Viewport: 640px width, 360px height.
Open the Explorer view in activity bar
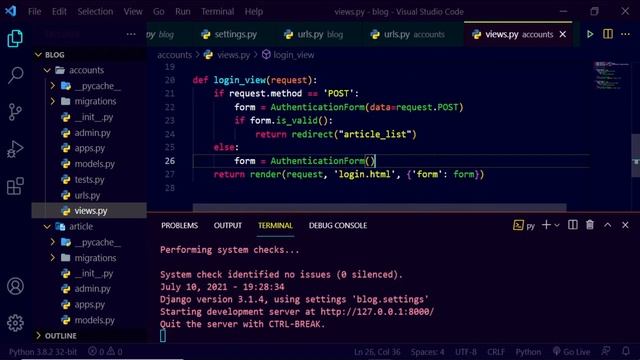point(15,38)
